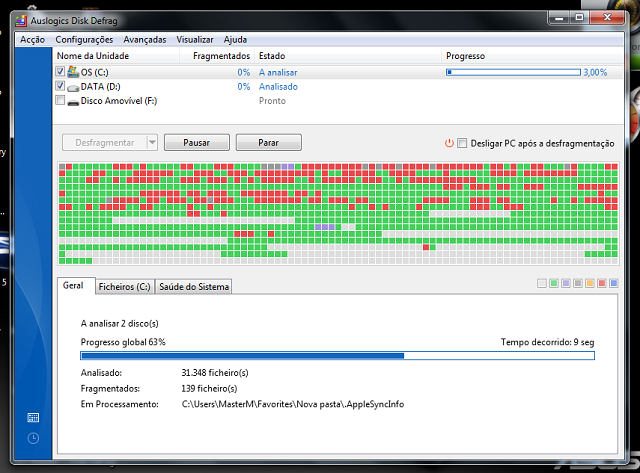Click the 'Analisado' status of DATA drive
640x473 pixels.
(x=278, y=87)
